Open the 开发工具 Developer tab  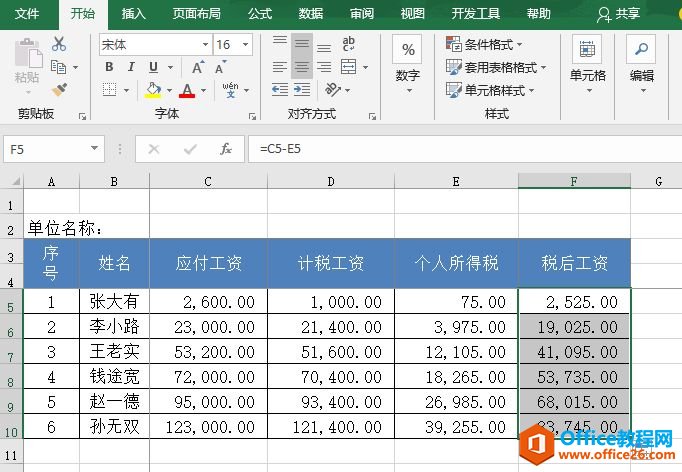pos(475,14)
